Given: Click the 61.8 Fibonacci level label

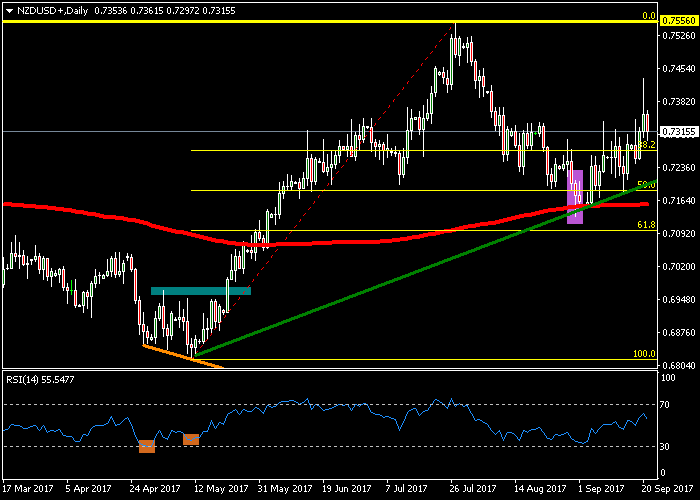Looking at the screenshot, I should (646, 226).
